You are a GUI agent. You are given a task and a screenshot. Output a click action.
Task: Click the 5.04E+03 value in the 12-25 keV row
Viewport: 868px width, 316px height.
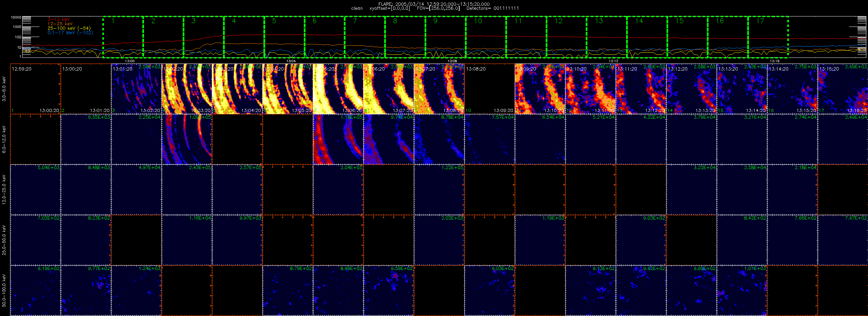click(48, 168)
